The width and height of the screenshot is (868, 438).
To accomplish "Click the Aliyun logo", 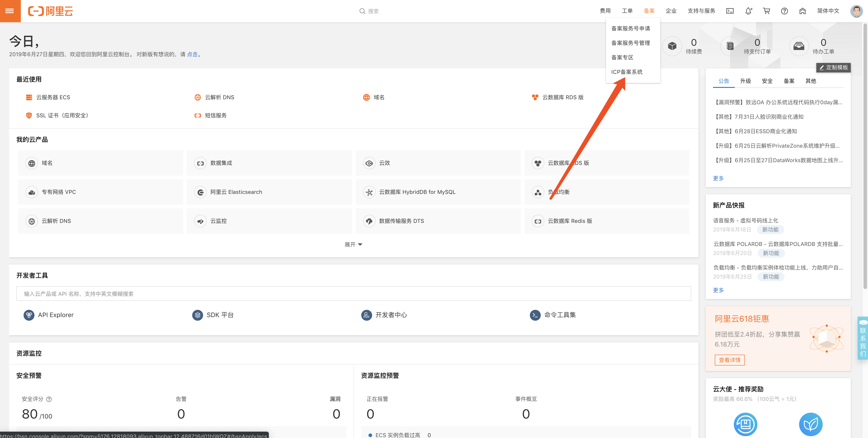I will click(50, 11).
